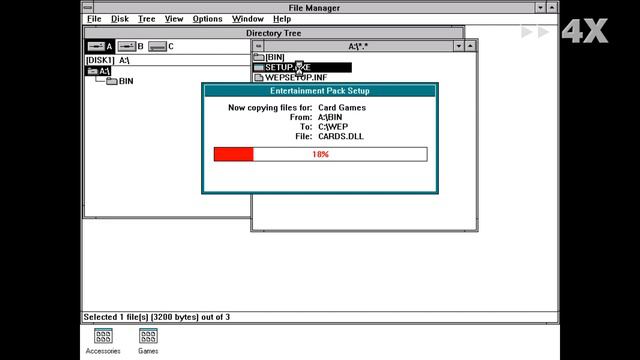Click the red setup progress bar
This screenshot has height=360, width=640.
[x=320, y=154]
